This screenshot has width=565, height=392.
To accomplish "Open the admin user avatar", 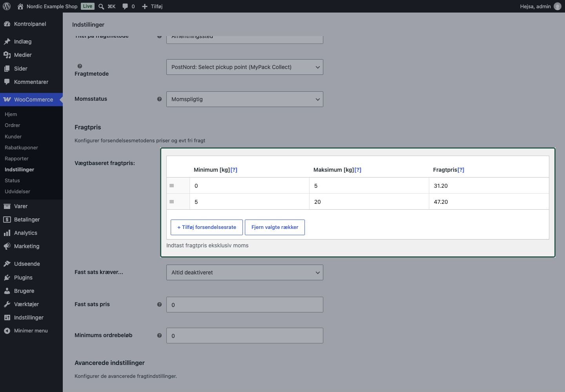I will point(558,6).
